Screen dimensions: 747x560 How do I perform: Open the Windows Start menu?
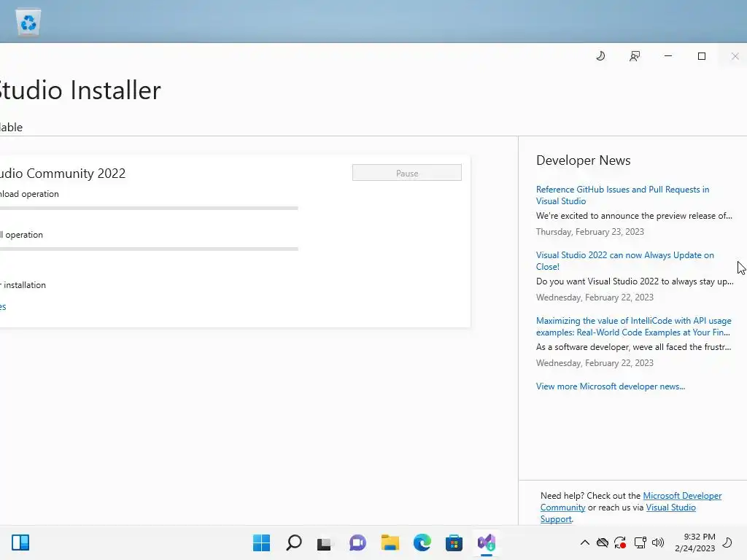pos(262,542)
